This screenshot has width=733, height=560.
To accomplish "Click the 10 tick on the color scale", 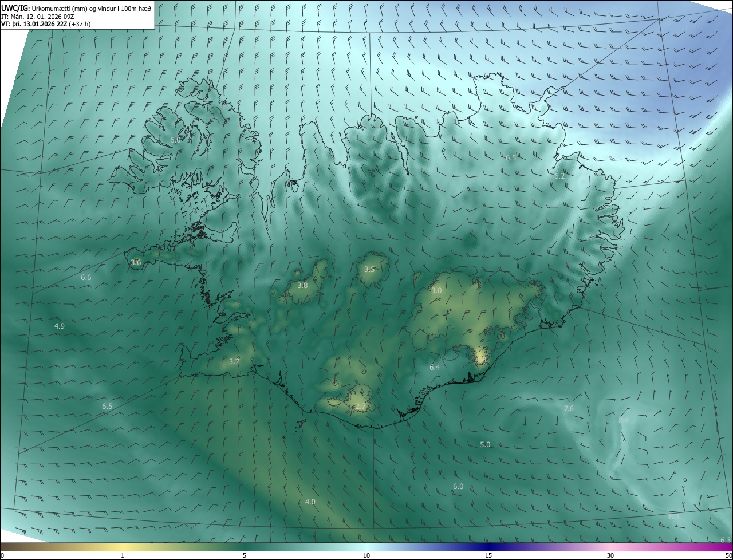I will point(366,555).
